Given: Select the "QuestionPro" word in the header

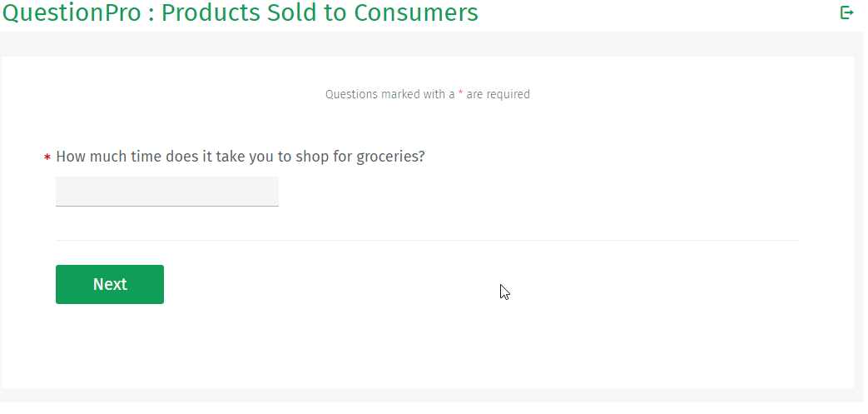Looking at the screenshot, I should [72, 13].
